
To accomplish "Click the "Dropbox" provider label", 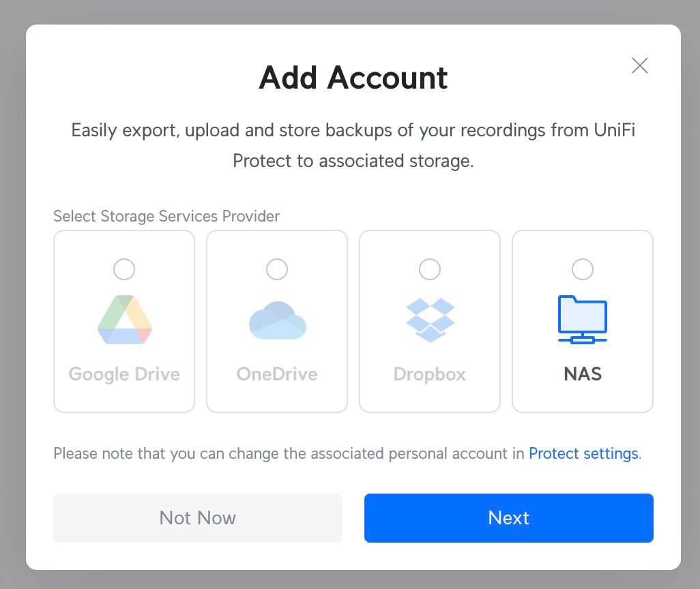I will pos(430,374).
